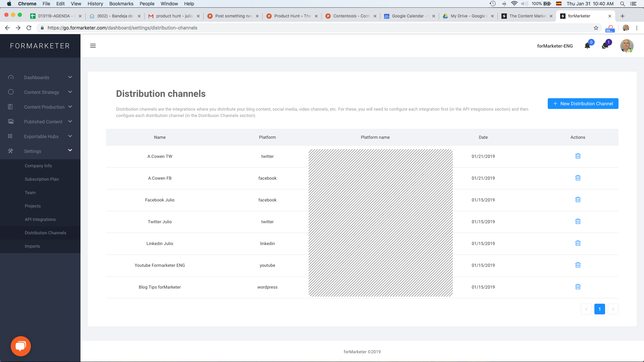Delete the A.Cowen TW channel via trash icon

[578, 156]
